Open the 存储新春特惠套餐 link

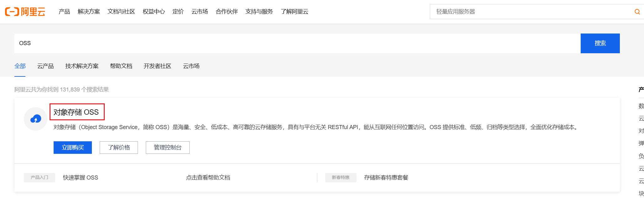point(386,178)
